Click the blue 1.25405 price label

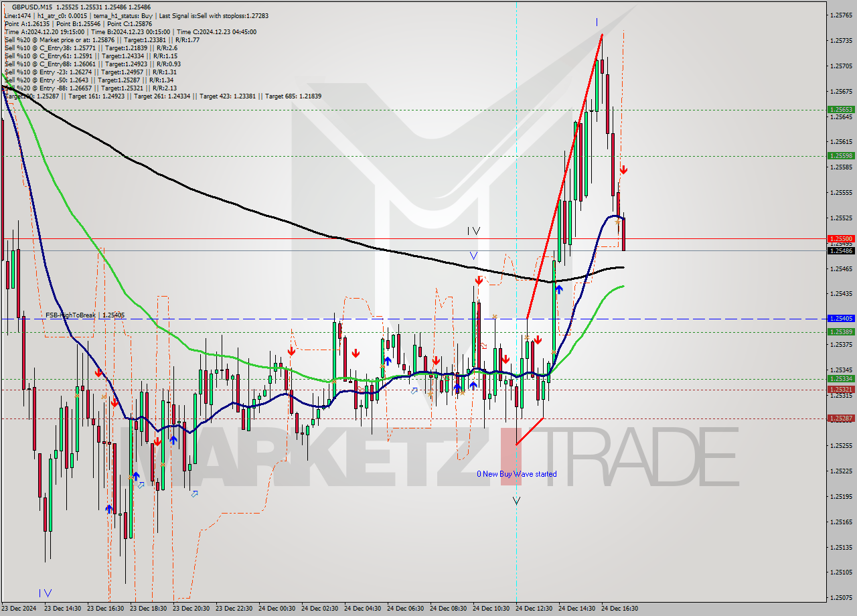coord(841,319)
